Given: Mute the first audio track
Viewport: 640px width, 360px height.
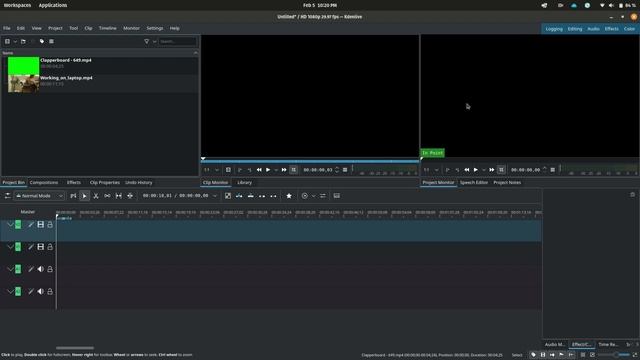Looking at the screenshot, I should tap(40, 269).
